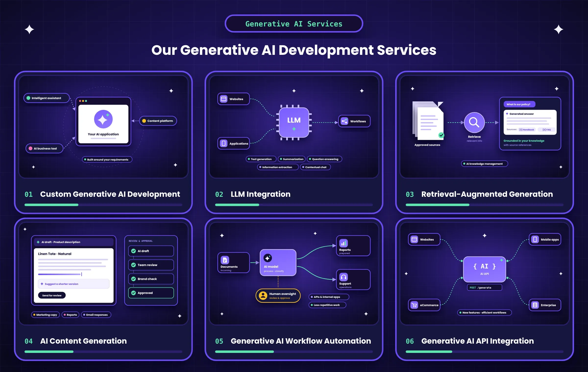588x372 pixels.
Task: Click the What is our policy? bubble
Action: pyautogui.click(x=519, y=104)
